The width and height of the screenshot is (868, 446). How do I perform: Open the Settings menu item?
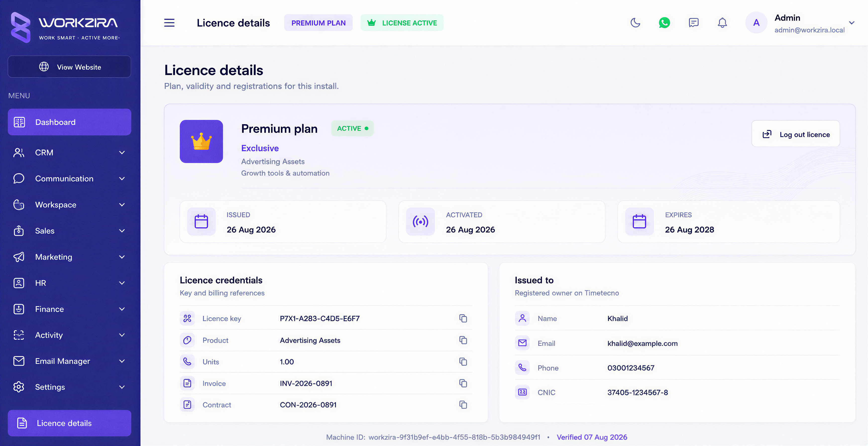pyautogui.click(x=69, y=387)
